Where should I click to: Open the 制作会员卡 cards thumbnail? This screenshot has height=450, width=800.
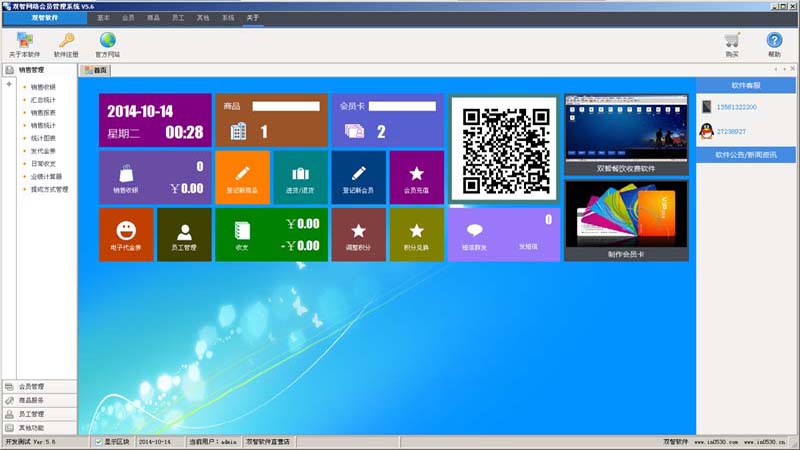(x=626, y=220)
